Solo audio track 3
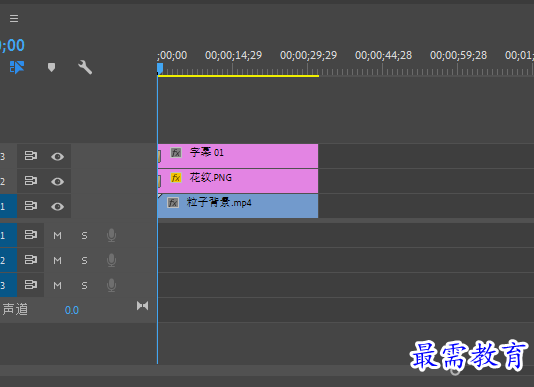This screenshot has height=387, width=534. [x=84, y=285]
